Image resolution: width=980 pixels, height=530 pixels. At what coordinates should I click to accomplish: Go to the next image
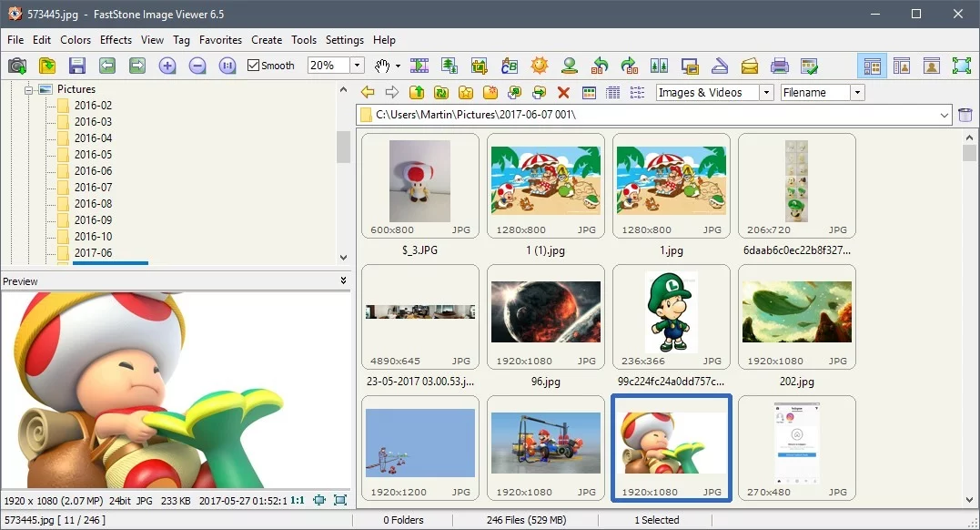click(136, 66)
